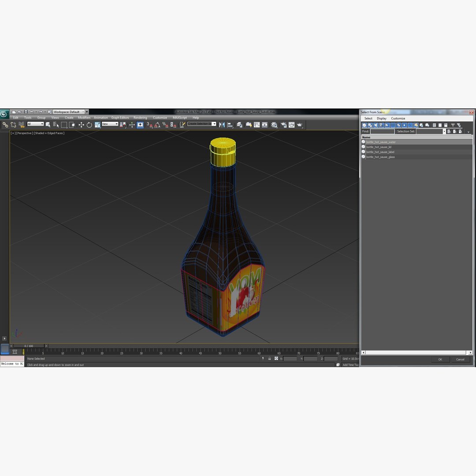Open the Render Setup icon

pyautogui.click(x=284, y=125)
